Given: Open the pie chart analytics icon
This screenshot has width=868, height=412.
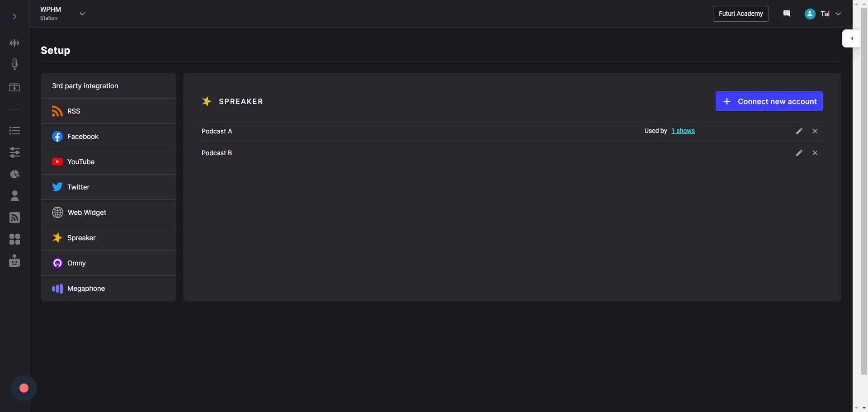Looking at the screenshot, I should click(14, 174).
